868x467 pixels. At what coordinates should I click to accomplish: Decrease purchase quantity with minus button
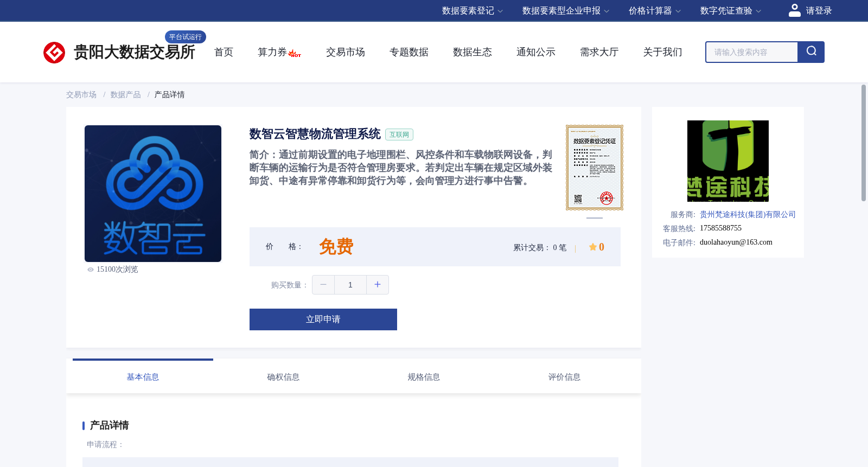323,285
